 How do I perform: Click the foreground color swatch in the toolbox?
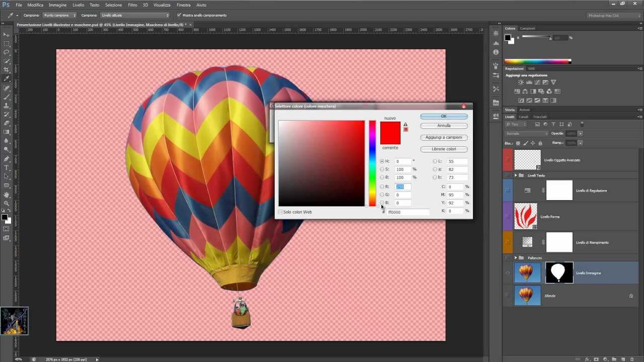pos(4,217)
